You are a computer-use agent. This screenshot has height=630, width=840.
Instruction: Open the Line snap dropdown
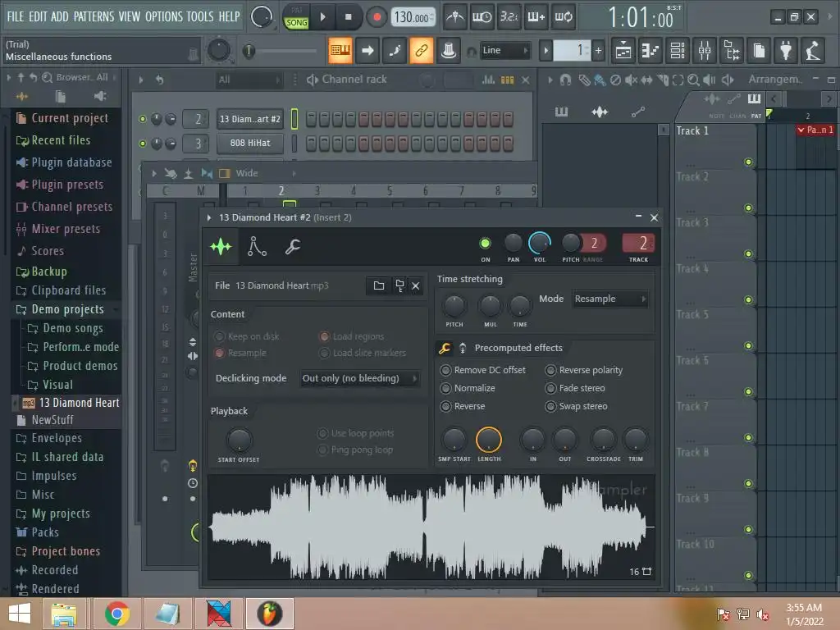click(504, 50)
